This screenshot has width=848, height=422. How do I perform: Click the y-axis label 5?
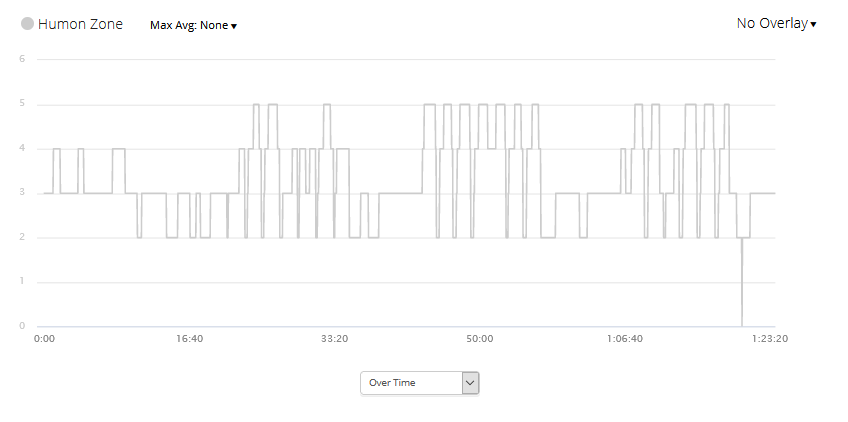pos(22,104)
